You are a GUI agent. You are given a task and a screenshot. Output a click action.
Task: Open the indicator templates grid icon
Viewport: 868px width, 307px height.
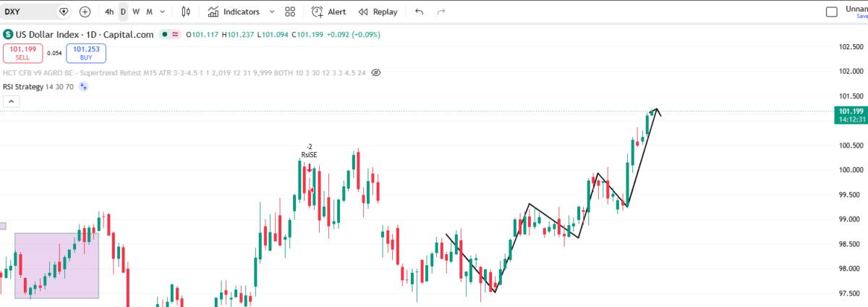click(290, 12)
